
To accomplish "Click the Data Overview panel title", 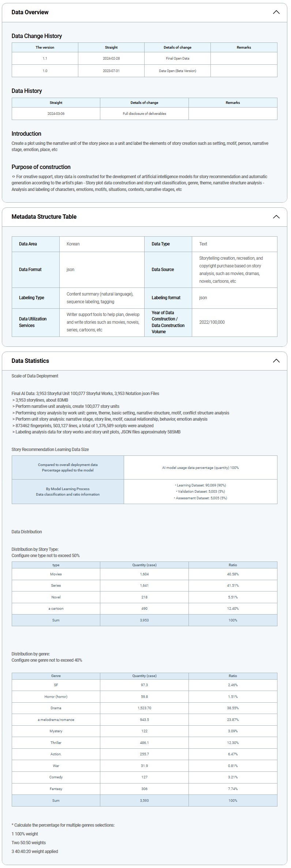I will click(30, 12).
